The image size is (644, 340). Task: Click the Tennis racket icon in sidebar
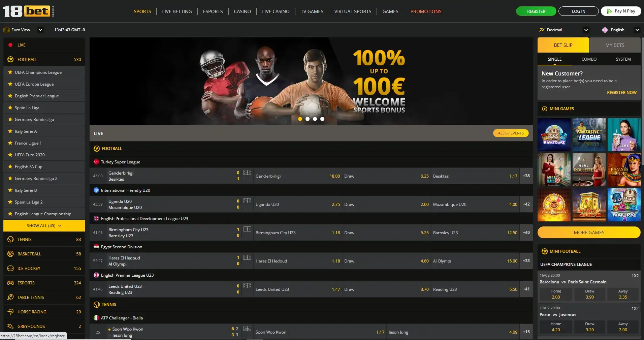tap(10, 239)
